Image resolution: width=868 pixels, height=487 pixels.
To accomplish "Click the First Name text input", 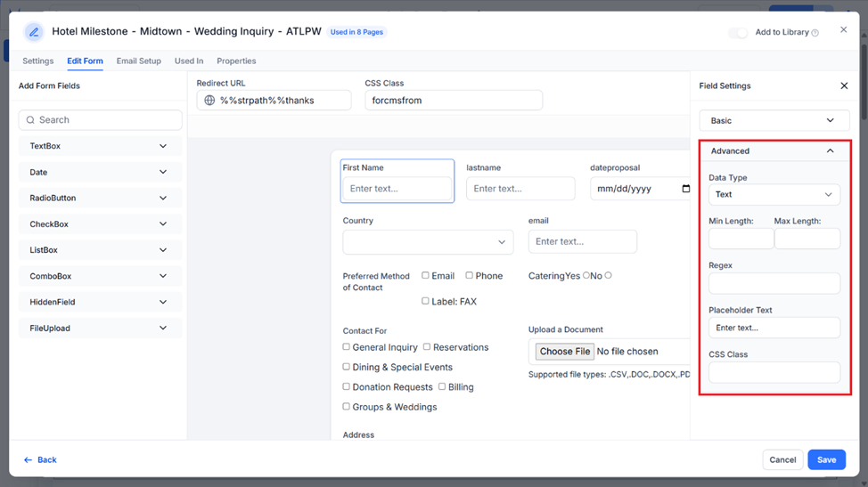I will [397, 189].
